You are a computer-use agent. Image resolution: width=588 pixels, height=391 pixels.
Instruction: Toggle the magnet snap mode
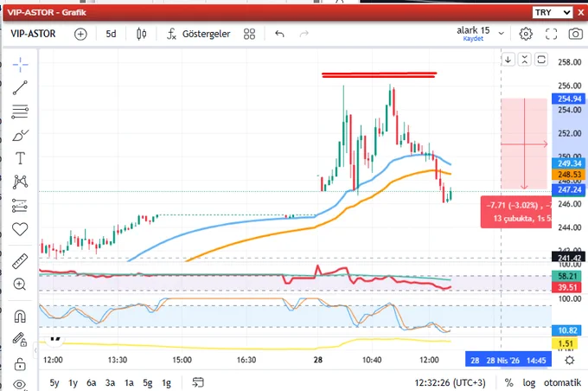point(20,317)
